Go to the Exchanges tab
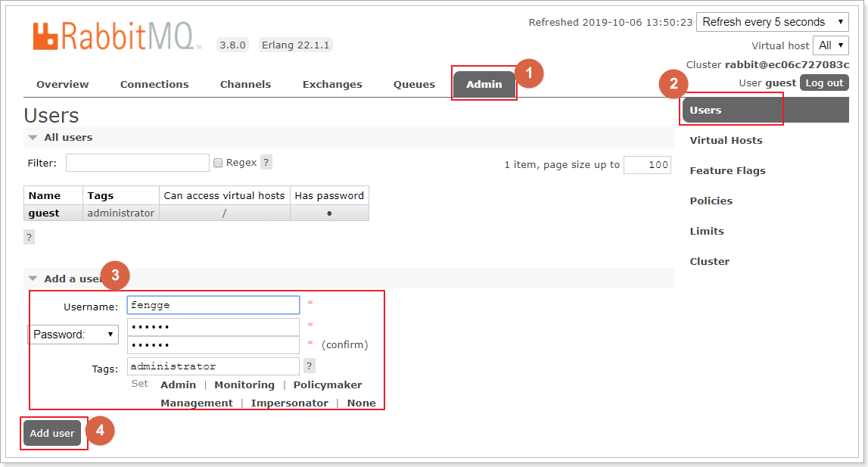Image resolution: width=868 pixels, height=467 pixels. [332, 85]
